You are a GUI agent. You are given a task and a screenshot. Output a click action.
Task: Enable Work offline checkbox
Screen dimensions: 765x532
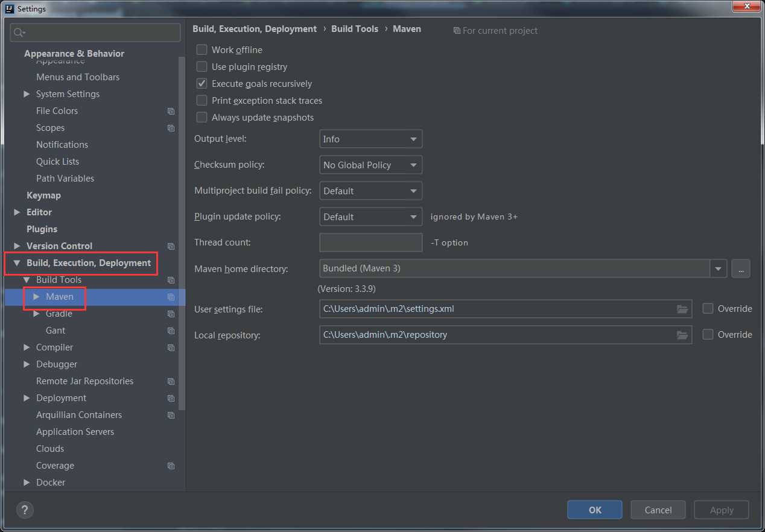point(202,49)
